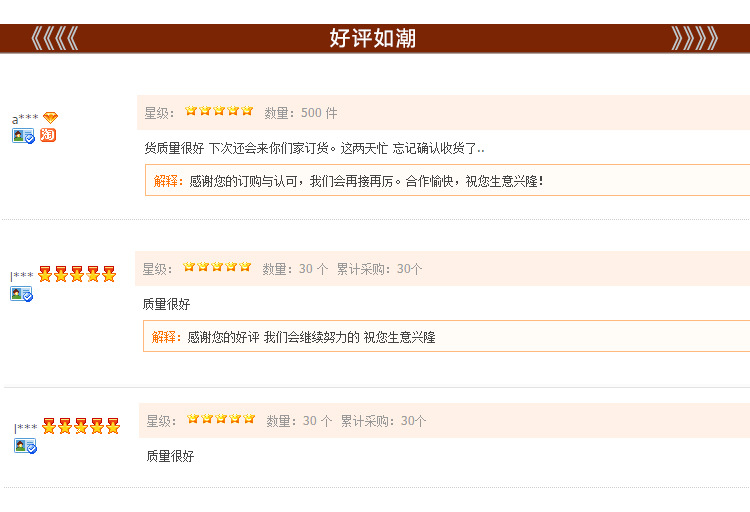Screen dimensions: 750x512
Task: Open the third reviewer's l*** username
Action: click(26, 428)
